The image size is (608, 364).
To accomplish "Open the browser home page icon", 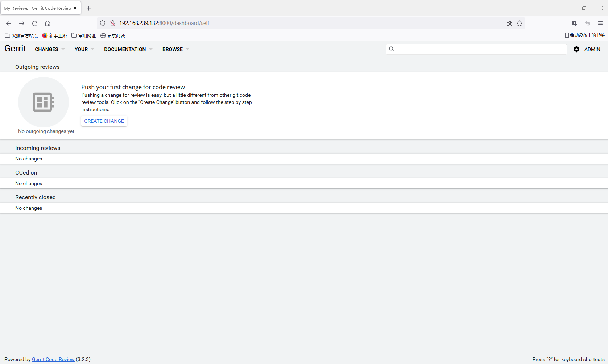I will point(47,23).
